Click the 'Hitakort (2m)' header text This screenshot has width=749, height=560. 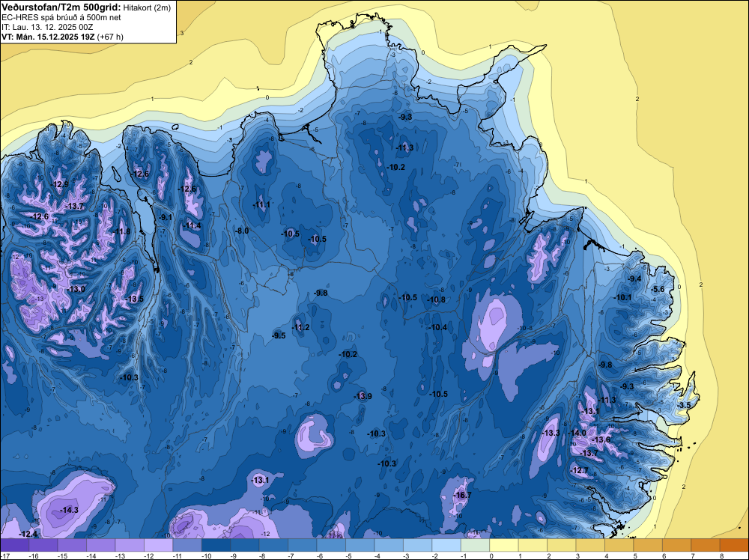click(x=147, y=7)
